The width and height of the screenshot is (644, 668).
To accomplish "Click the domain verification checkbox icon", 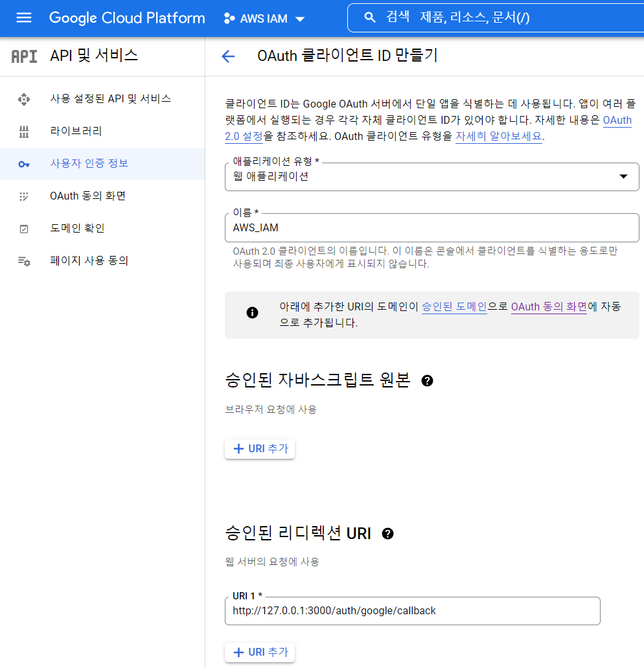I will [24, 229].
